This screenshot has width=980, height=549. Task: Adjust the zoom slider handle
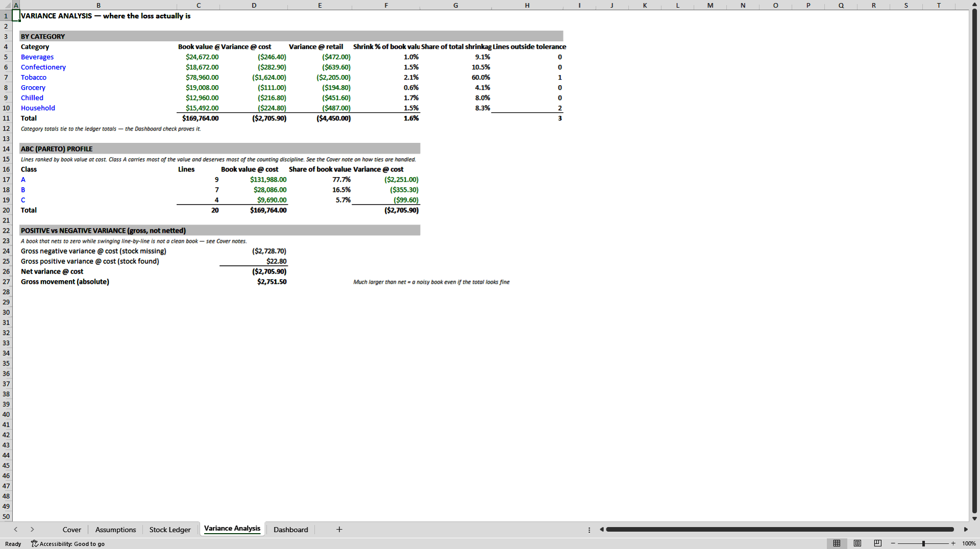(923, 543)
